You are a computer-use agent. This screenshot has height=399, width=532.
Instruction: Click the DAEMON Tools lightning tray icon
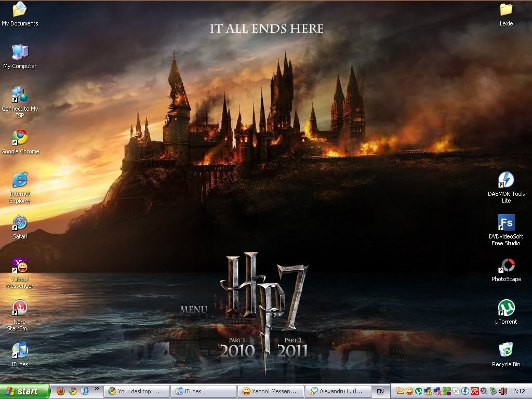[465, 391]
